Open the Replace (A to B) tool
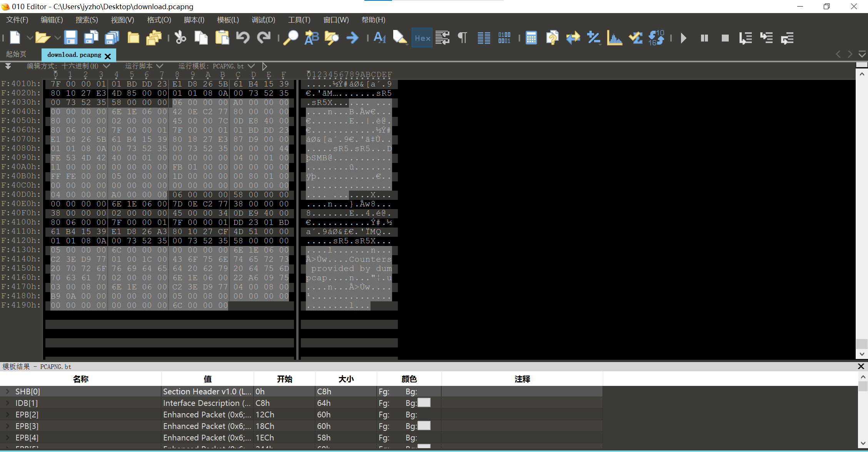The image size is (868, 452). (x=312, y=38)
